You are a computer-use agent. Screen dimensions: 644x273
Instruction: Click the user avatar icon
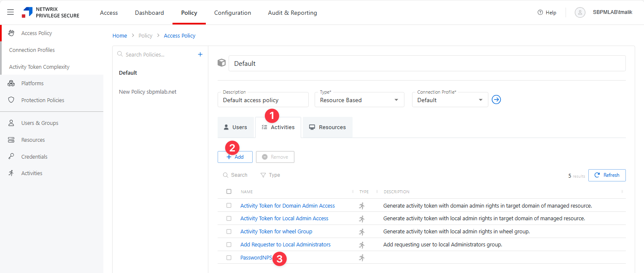580,13
